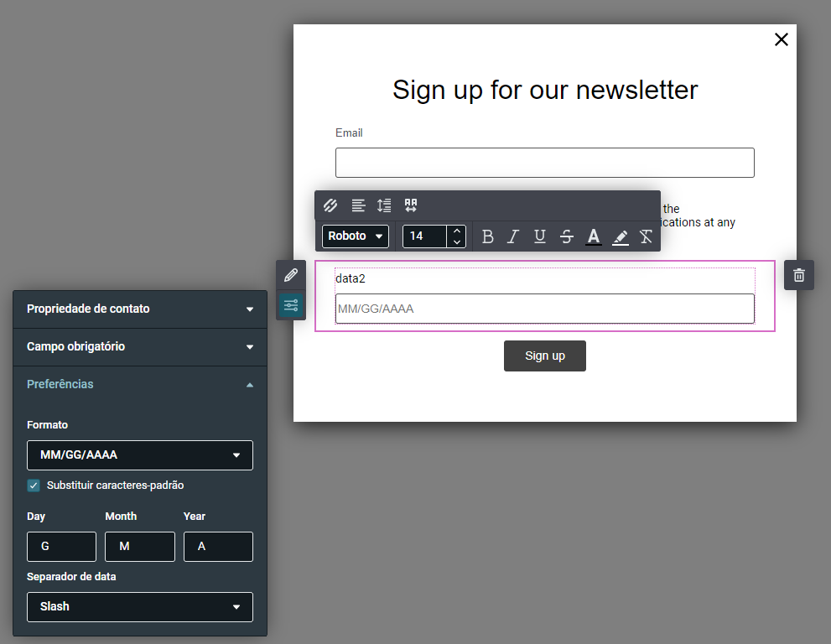This screenshot has height=644, width=831.
Task: Open the Formato dropdown
Action: coord(140,455)
